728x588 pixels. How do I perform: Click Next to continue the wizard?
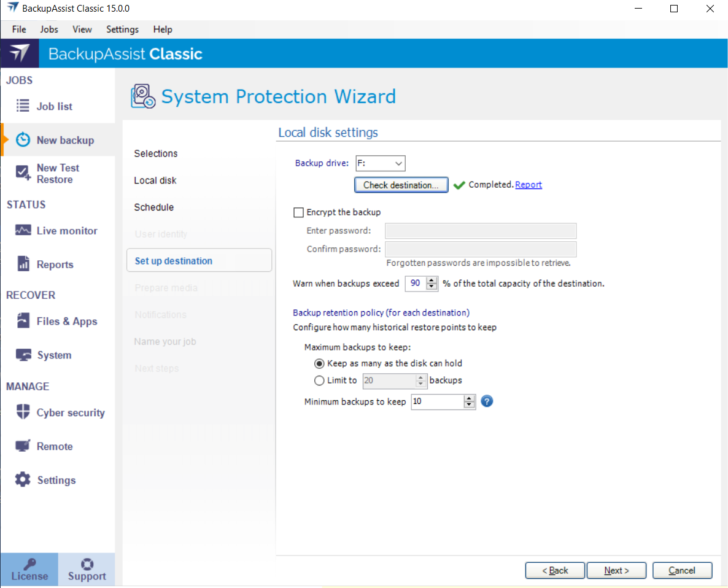coord(616,570)
